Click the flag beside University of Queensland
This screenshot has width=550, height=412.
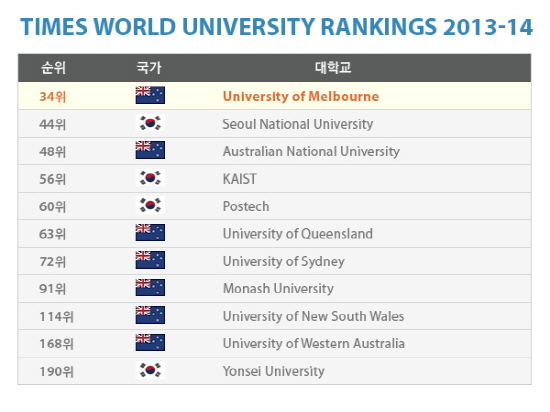[x=150, y=232]
